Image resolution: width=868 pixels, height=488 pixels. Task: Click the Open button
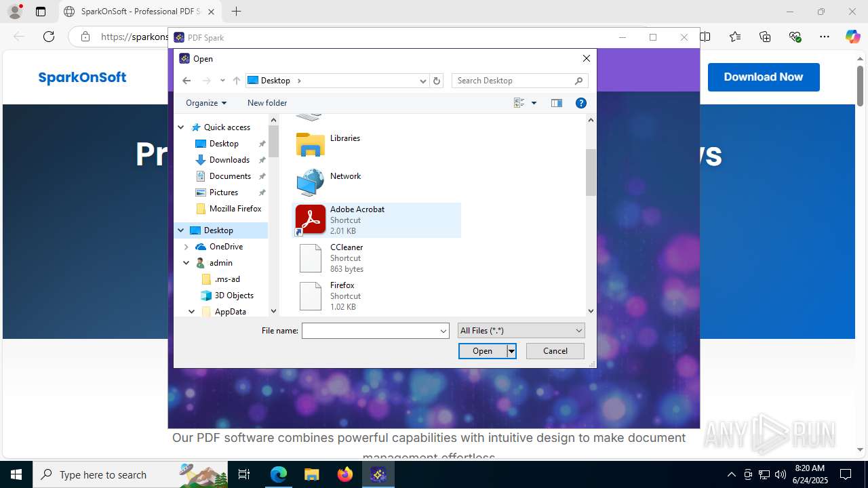[x=483, y=351]
